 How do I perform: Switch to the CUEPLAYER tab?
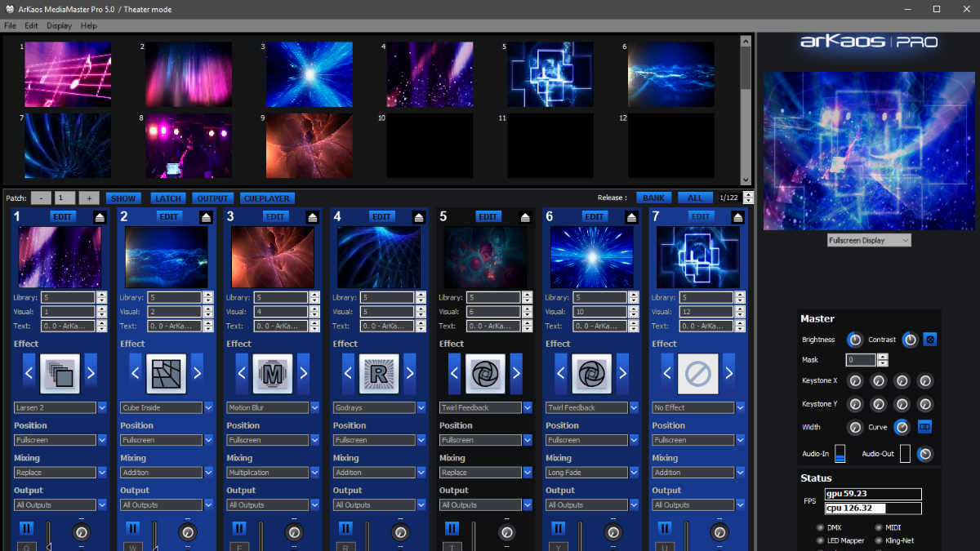tap(267, 198)
